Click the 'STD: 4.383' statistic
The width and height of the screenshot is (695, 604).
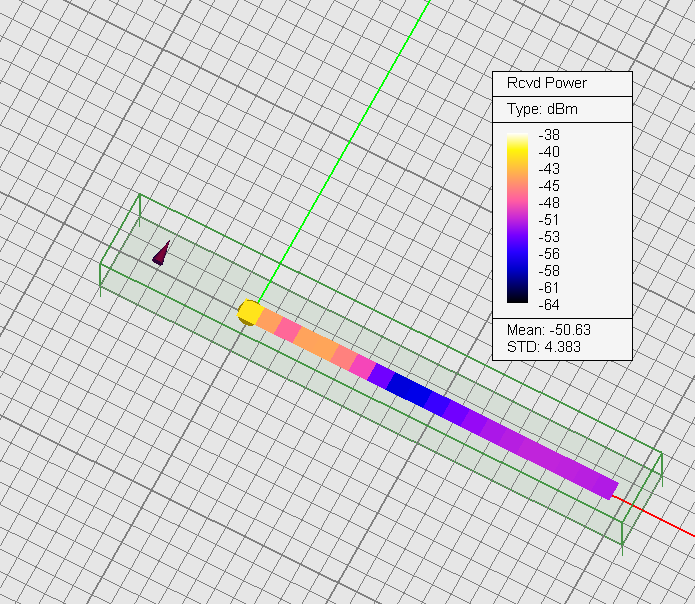click(x=543, y=347)
